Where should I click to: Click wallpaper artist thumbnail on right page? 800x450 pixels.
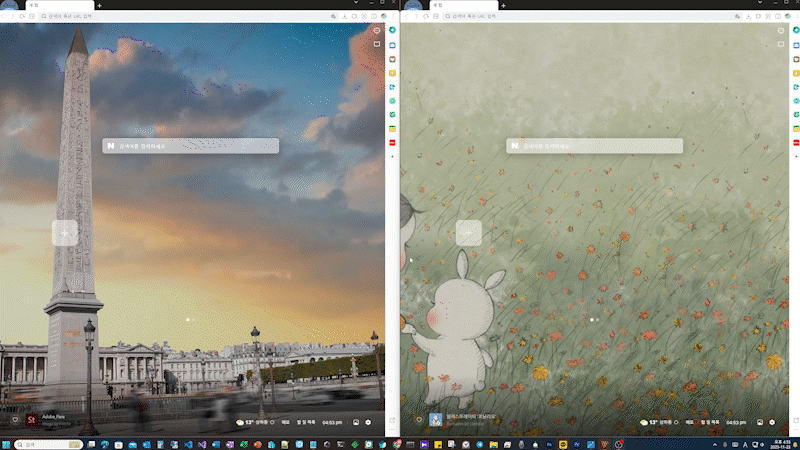[x=435, y=420]
